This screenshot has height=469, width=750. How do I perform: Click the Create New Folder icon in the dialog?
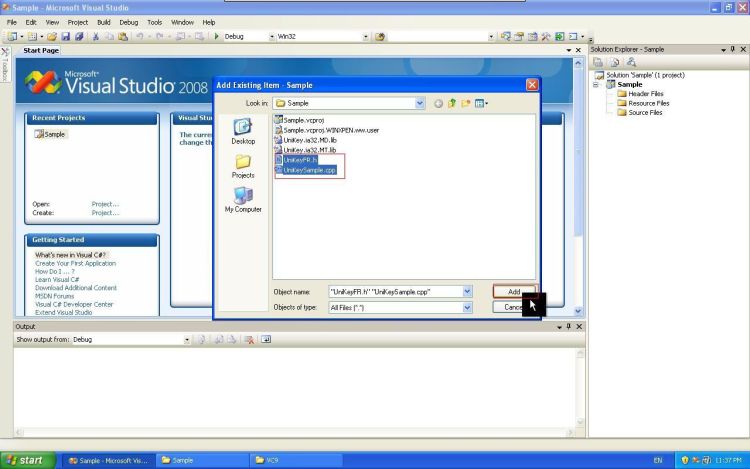coord(465,103)
